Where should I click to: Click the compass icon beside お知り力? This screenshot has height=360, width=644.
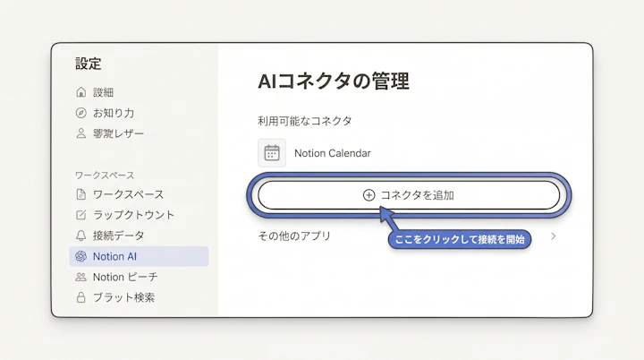point(81,113)
